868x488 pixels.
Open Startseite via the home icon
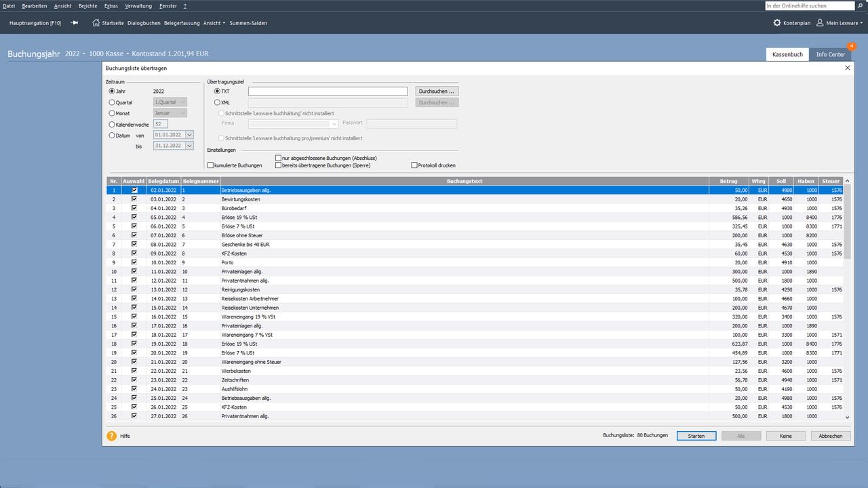coord(96,22)
